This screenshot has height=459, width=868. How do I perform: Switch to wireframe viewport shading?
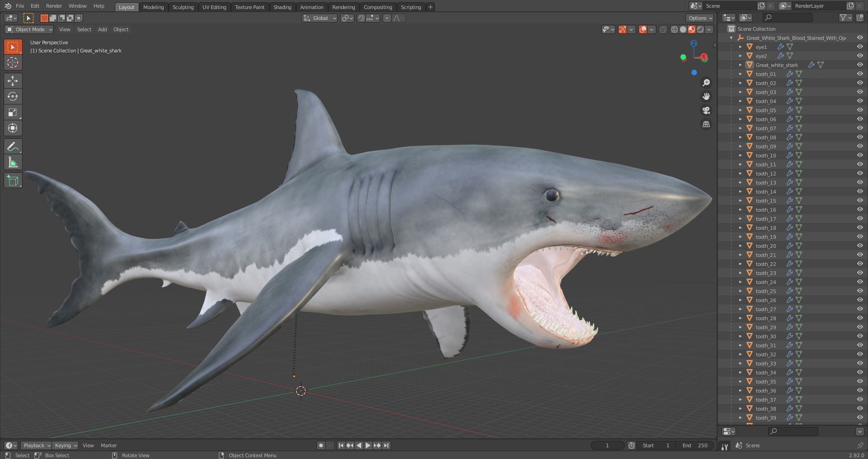coord(675,29)
